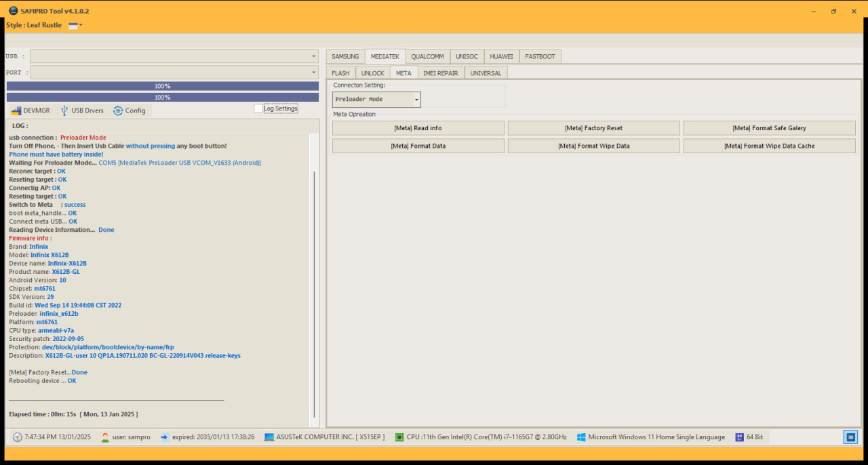The height and width of the screenshot is (465, 868).
Task: Click the 'Style : Leaf Rustle' label
Action: pos(34,25)
